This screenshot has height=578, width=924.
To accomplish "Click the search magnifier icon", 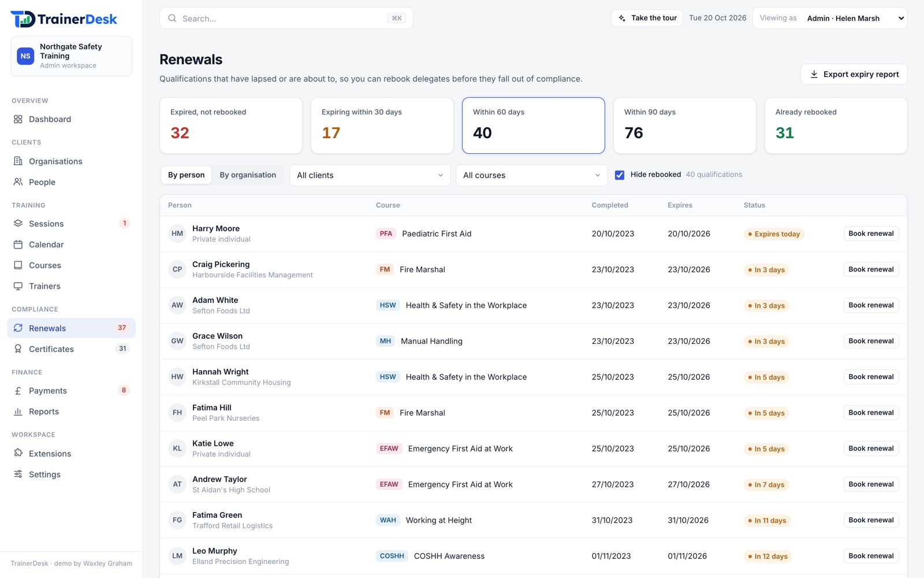I will (172, 18).
